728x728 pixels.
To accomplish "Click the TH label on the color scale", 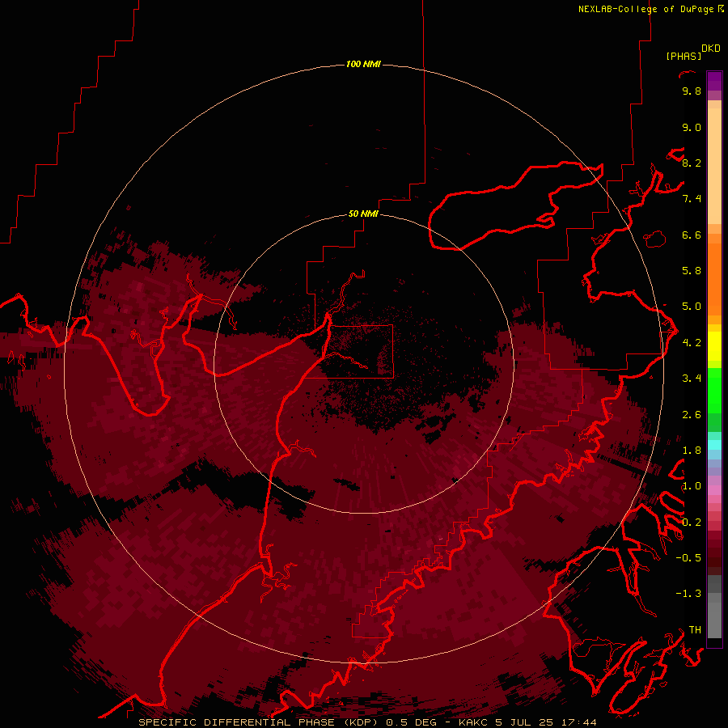I will pyautogui.click(x=695, y=630).
